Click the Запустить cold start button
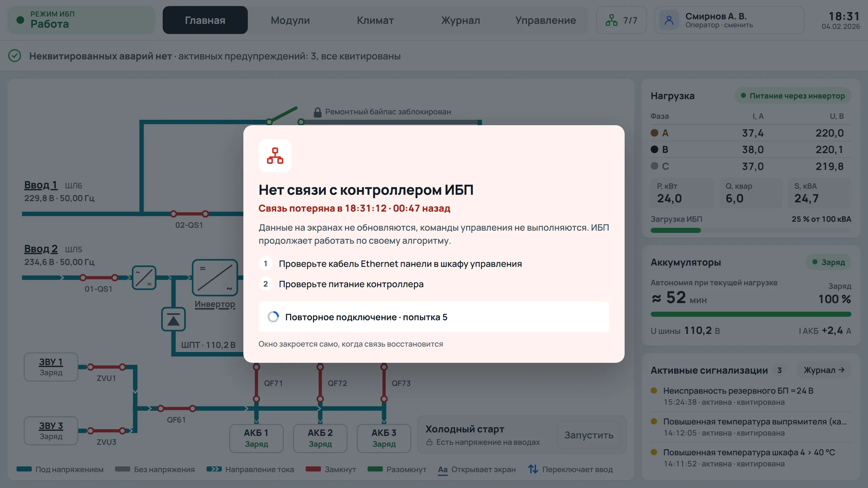 (x=589, y=435)
